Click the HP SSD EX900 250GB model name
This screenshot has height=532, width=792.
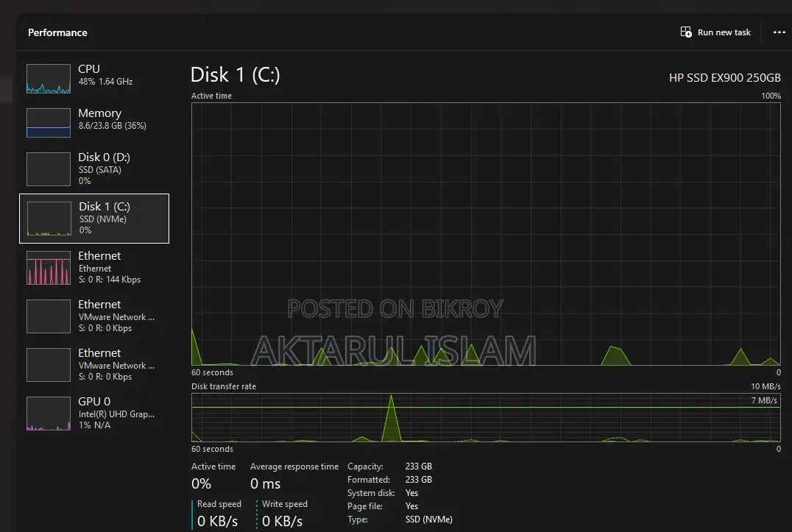725,78
